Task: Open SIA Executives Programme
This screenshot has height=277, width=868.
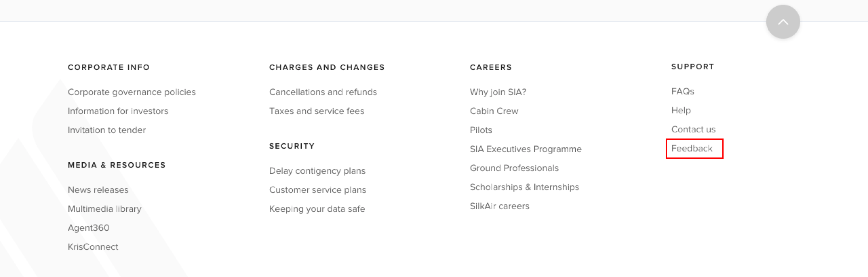Action: click(x=525, y=149)
